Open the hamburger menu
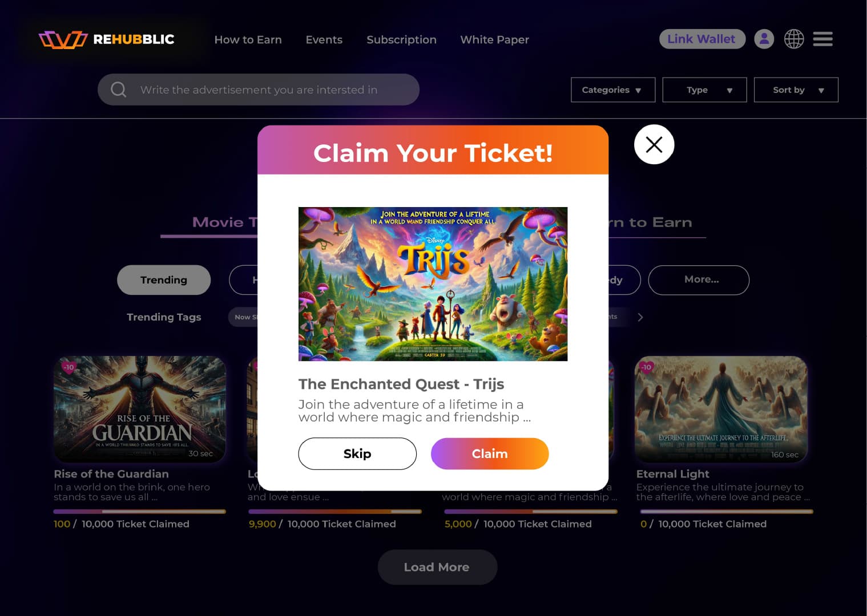Screen dimensions: 867x616 click(822, 39)
